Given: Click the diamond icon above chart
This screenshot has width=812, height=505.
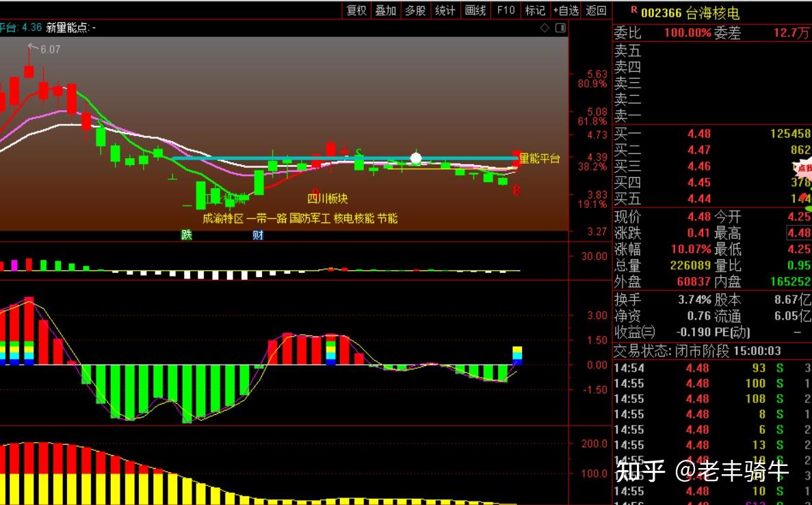Looking at the screenshot, I should tap(545, 28).
